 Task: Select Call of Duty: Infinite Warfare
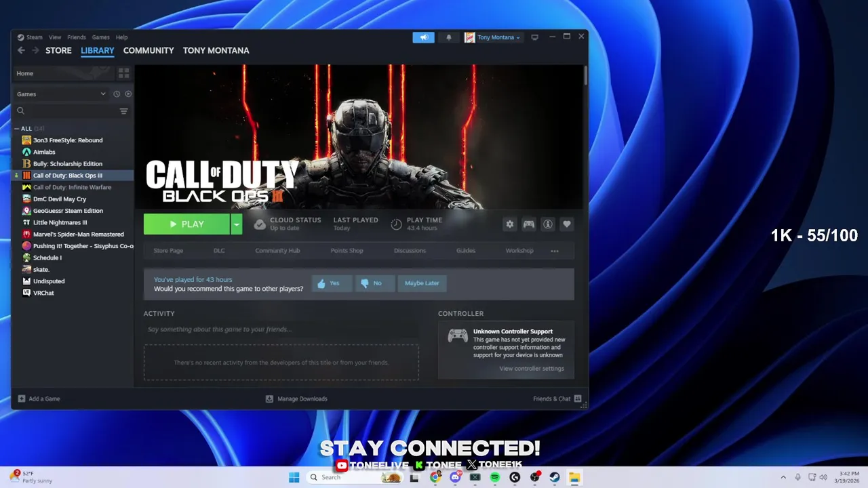pyautogui.click(x=73, y=187)
